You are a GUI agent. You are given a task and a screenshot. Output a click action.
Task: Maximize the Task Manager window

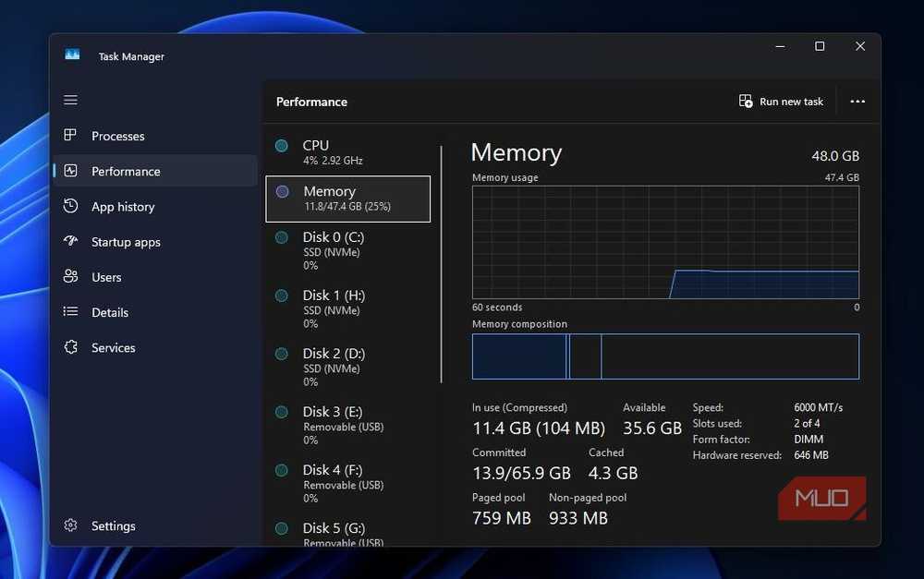(x=820, y=46)
